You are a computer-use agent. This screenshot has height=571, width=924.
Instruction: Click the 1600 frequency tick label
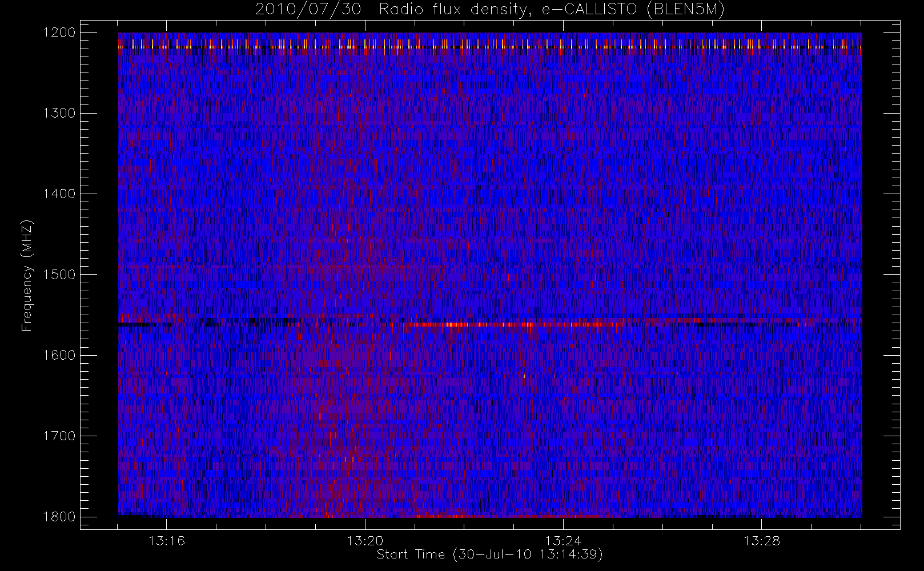pos(59,355)
